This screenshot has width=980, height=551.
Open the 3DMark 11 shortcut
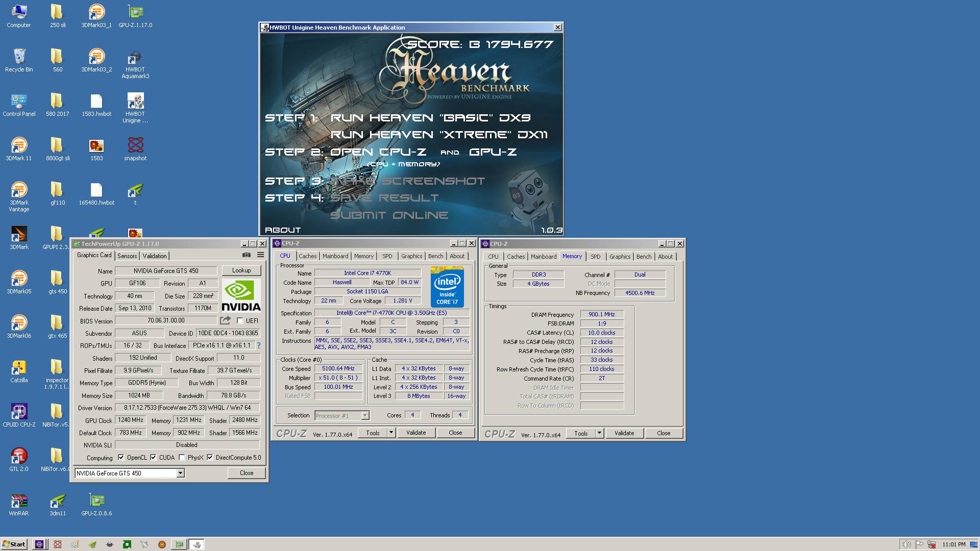(19, 149)
